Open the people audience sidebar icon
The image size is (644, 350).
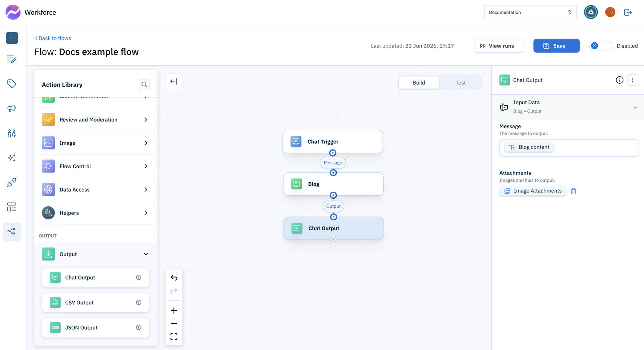[12, 133]
